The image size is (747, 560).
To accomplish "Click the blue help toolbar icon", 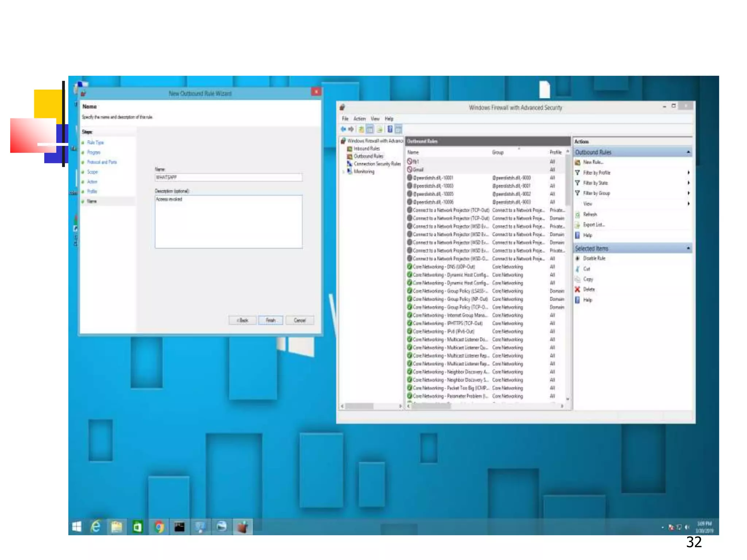I will tap(390, 129).
